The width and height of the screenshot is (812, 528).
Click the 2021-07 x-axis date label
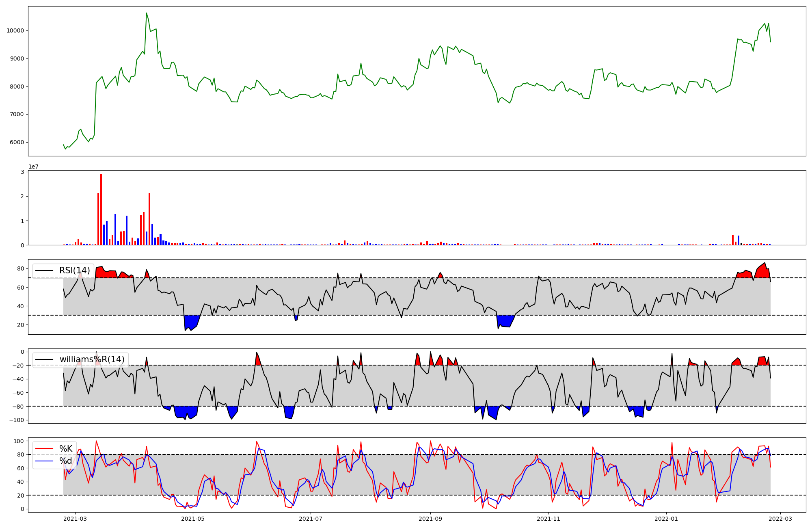(x=311, y=519)
